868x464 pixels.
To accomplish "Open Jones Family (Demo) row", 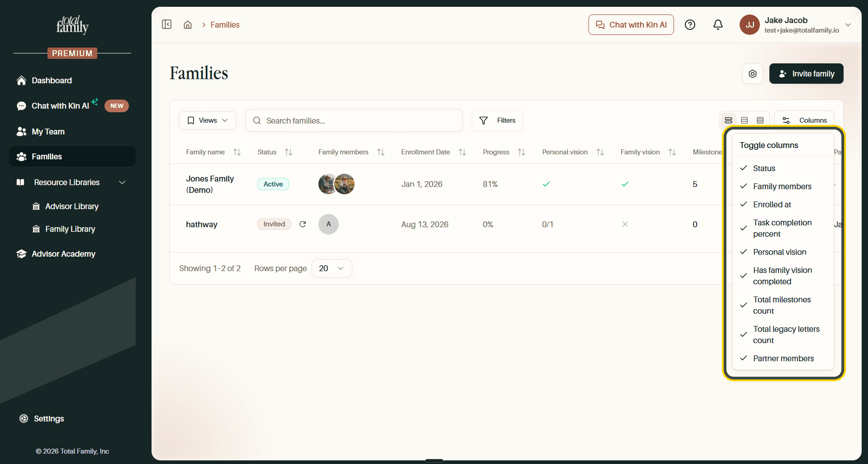I will tap(210, 184).
